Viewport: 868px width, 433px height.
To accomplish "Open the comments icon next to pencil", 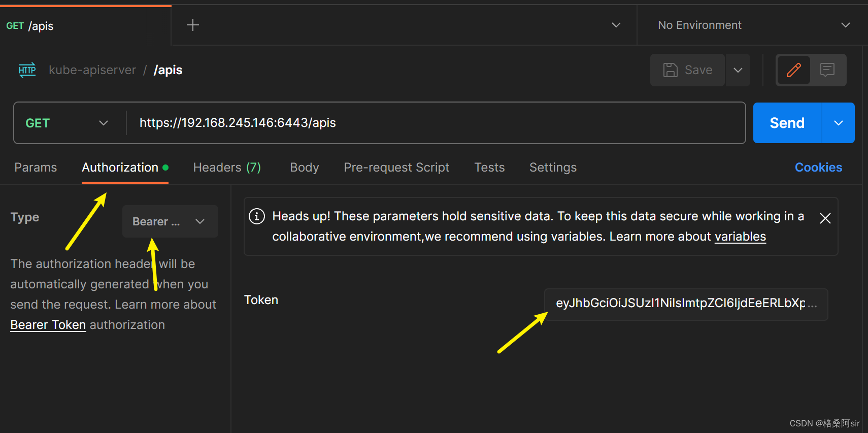I will 827,70.
